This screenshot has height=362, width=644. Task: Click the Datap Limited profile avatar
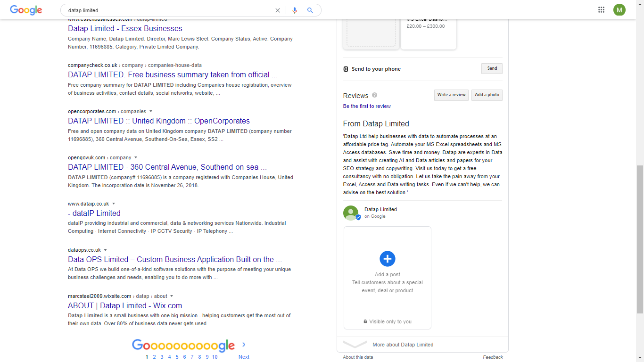coord(351,213)
